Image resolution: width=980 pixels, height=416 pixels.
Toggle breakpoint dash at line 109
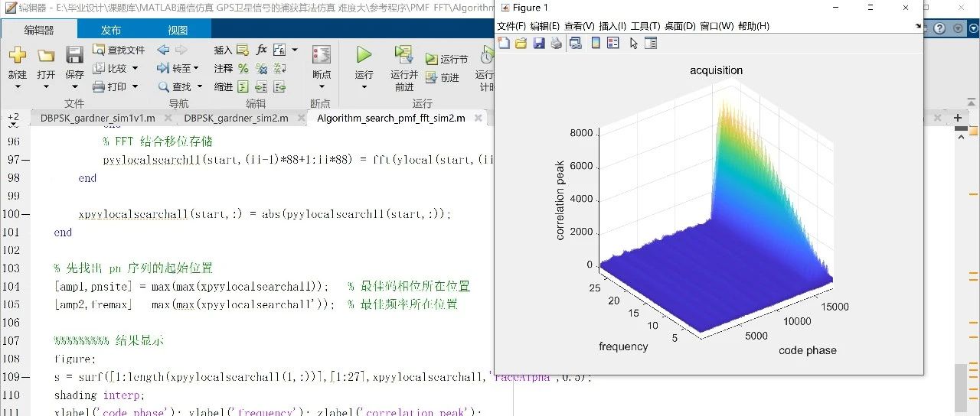pos(26,377)
